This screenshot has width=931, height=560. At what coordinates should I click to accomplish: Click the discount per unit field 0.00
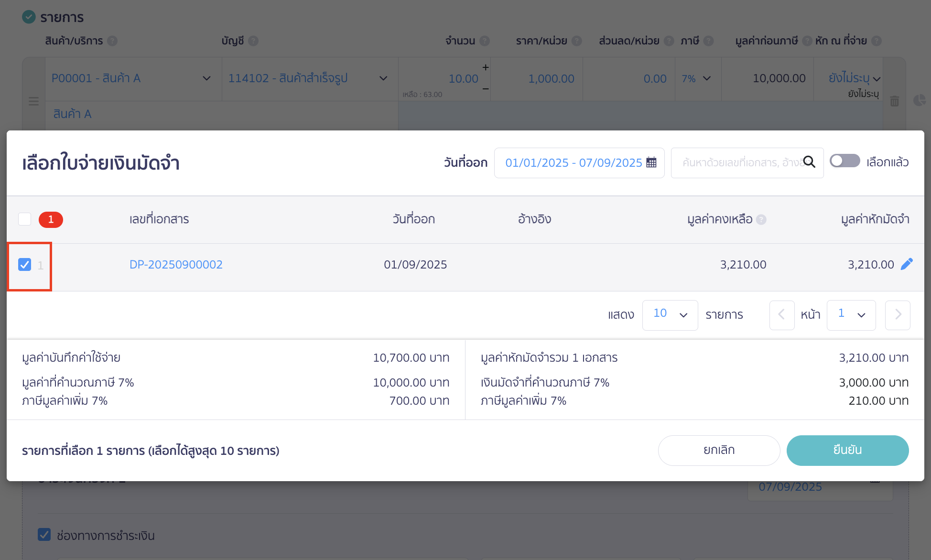click(629, 79)
